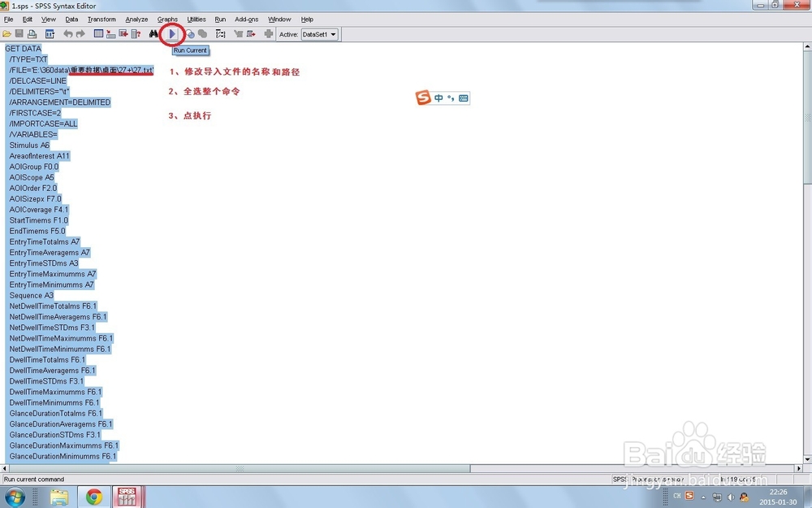Screen dimensions: 812x508
Task: Click the vertical scrollbar down arrow
Action: [x=807, y=459]
